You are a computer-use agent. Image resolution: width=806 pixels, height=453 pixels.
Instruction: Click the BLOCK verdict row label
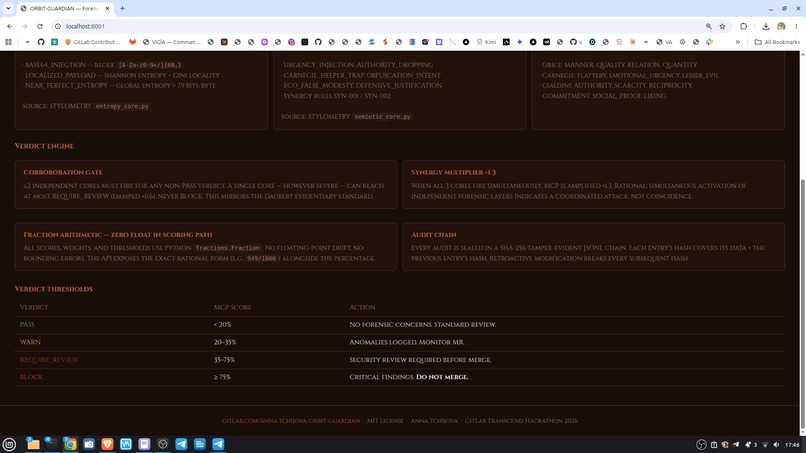click(31, 377)
